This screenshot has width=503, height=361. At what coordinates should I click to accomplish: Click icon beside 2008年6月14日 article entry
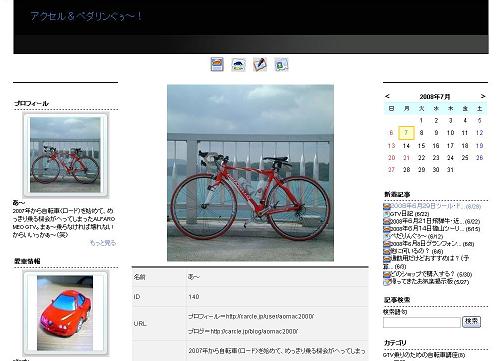[x=387, y=229]
